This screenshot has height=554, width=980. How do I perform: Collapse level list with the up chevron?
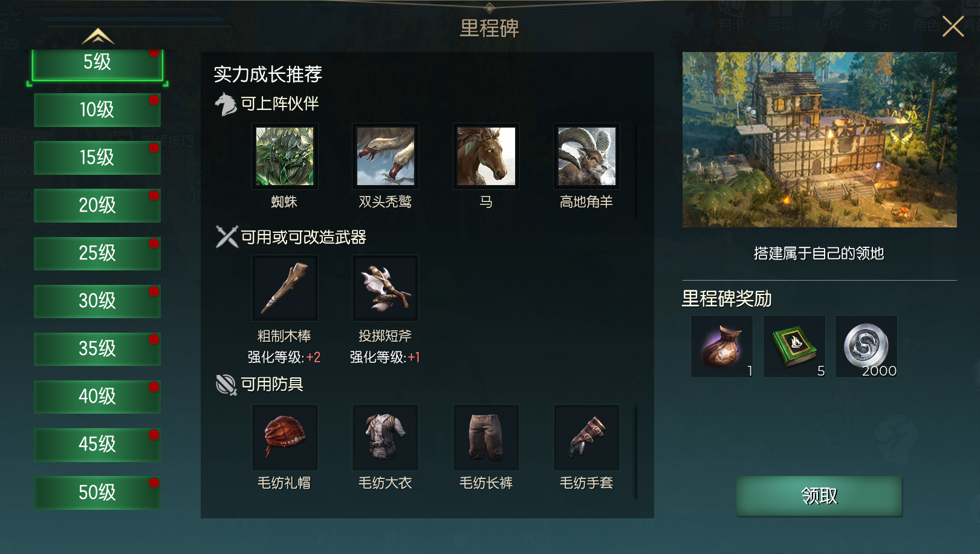[98, 37]
